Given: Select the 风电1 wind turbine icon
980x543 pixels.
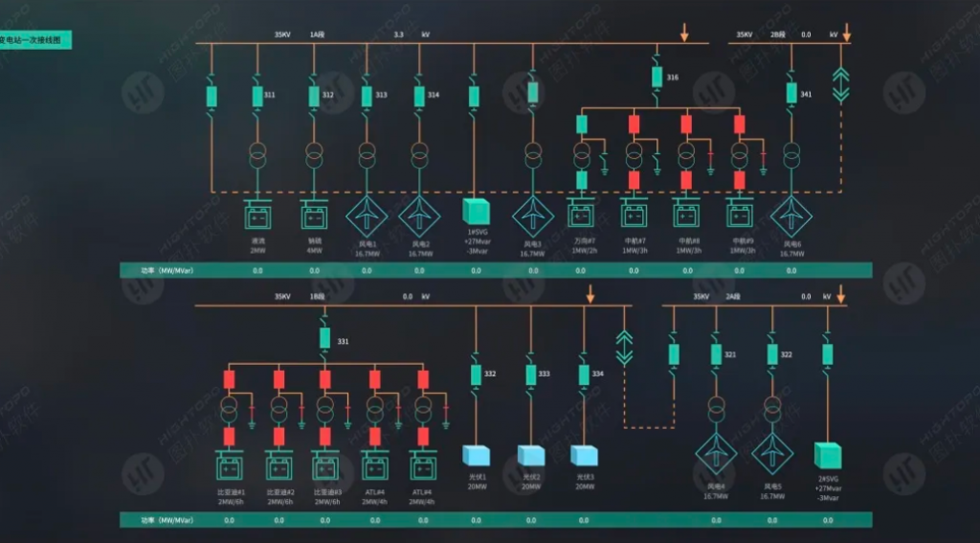Looking at the screenshot, I should pyautogui.click(x=367, y=216).
